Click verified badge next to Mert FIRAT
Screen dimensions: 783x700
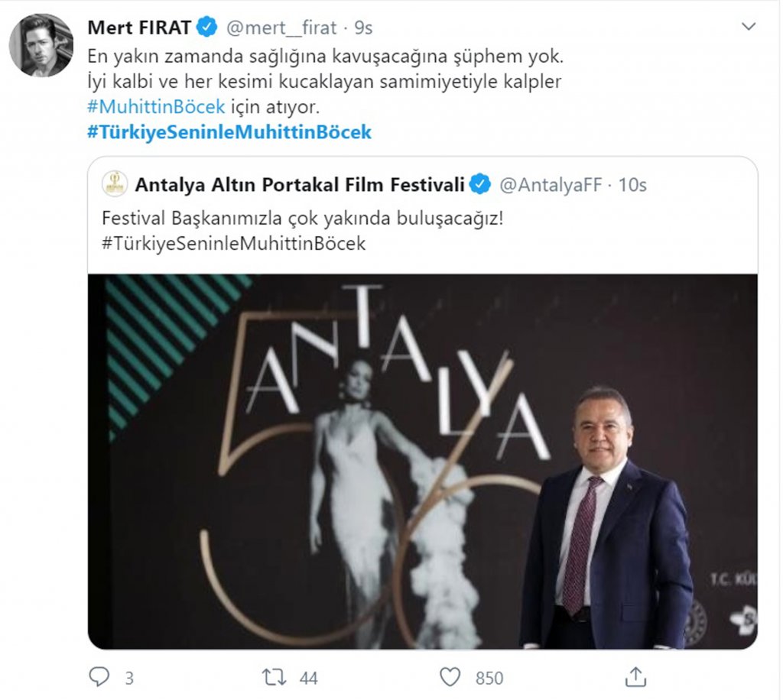[x=206, y=28]
